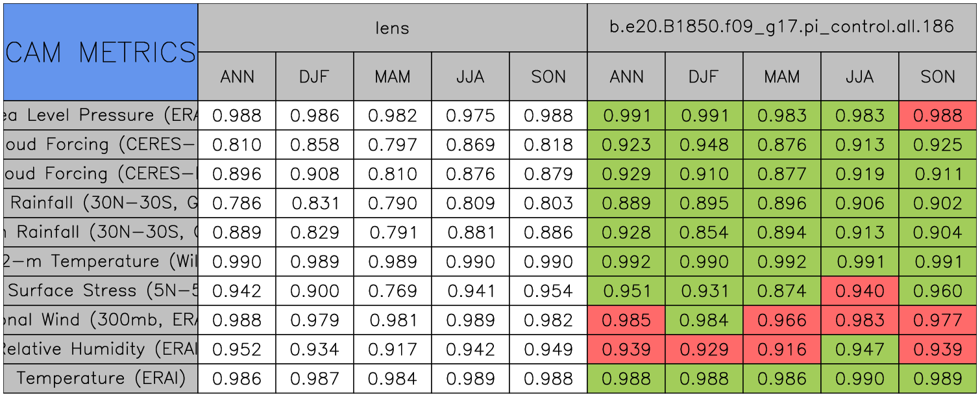
Task: Select the SON header under the pi_control group
Action: point(938,77)
